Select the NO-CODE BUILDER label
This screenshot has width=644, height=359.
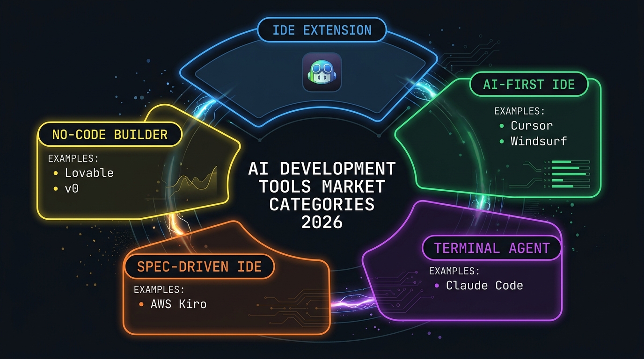(110, 135)
